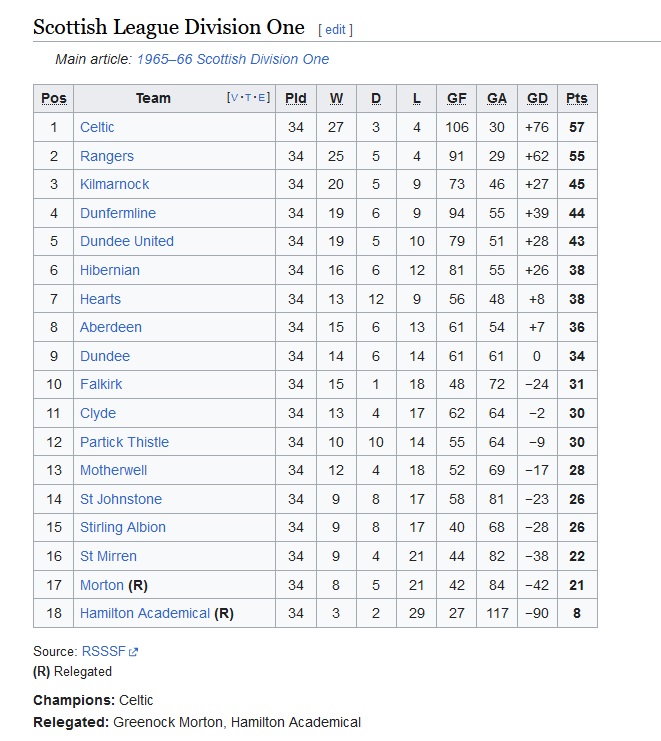Click the external link icon beside RSSSF

pyautogui.click(x=133, y=652)
